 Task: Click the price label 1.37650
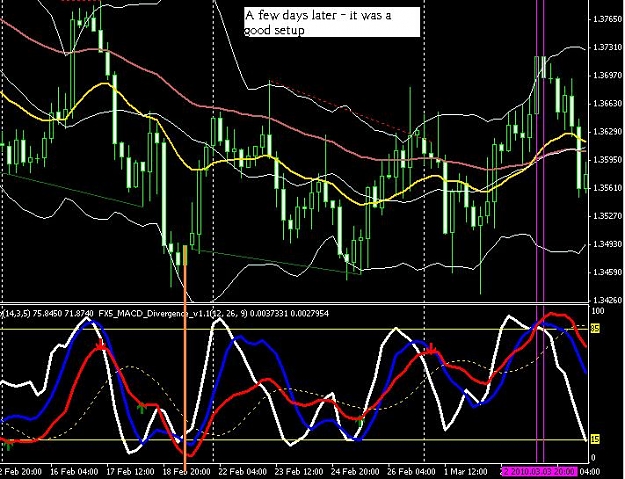(x=607, y=19)
